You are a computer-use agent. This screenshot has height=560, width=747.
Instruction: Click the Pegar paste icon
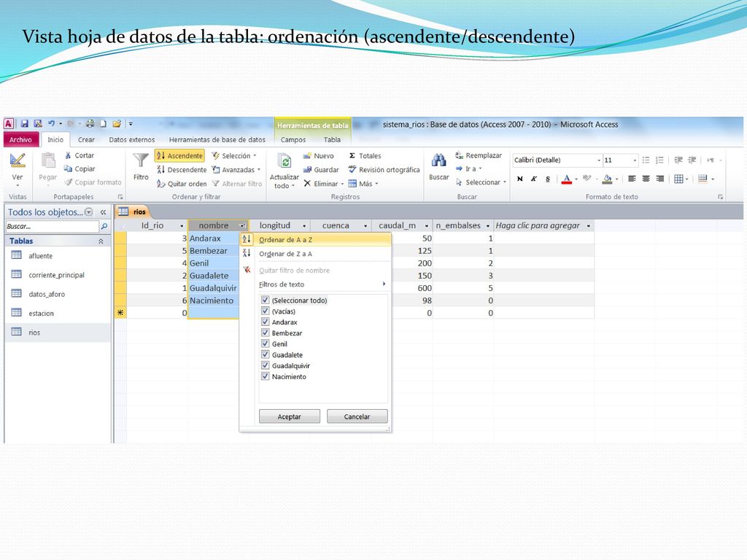point(48,160)
